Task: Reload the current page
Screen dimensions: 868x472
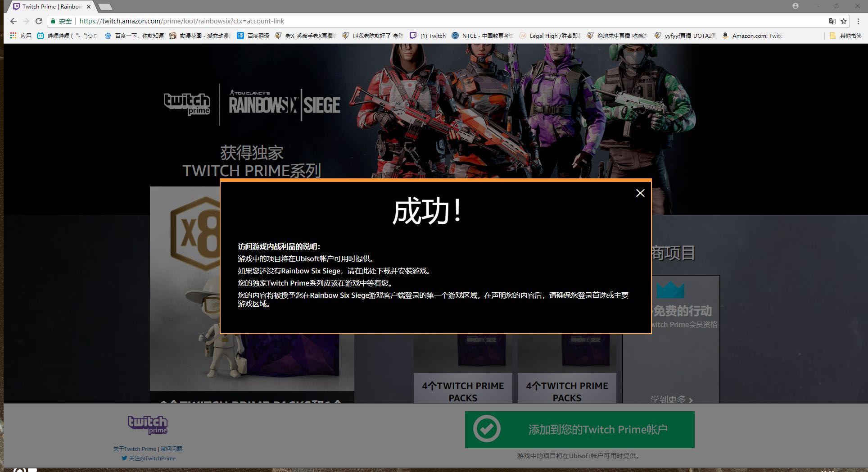Action: click(39, 21)
